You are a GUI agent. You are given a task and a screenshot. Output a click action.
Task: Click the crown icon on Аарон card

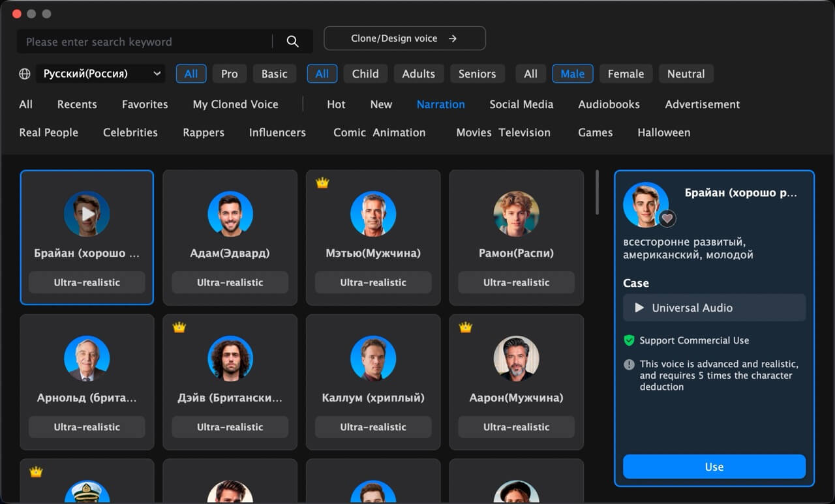click(x=465, y=327)
